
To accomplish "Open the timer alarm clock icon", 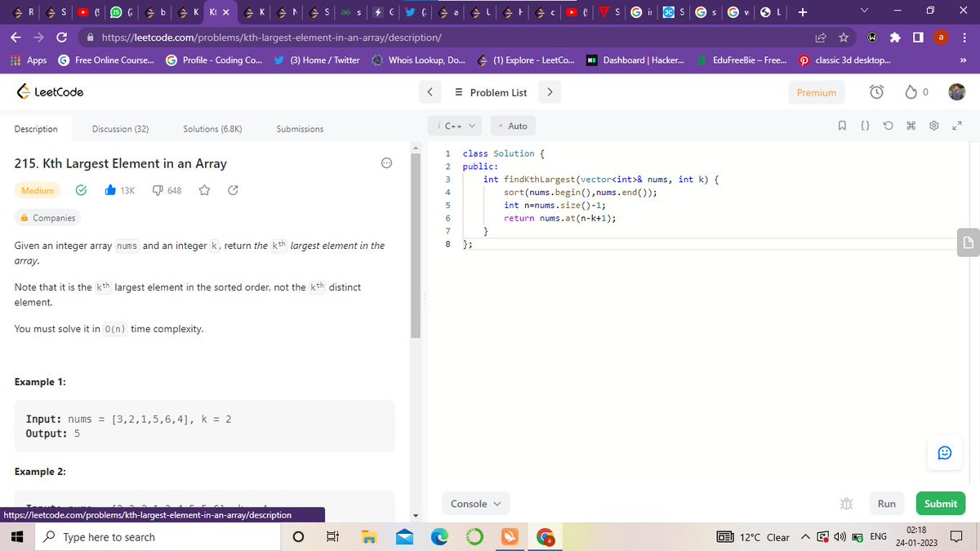I will [x=876, y=92].
